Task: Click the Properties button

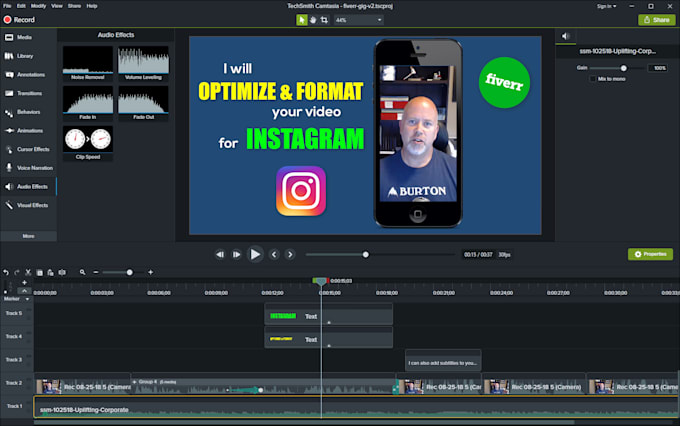Action: pyautogui.click(x=650, y=254)
